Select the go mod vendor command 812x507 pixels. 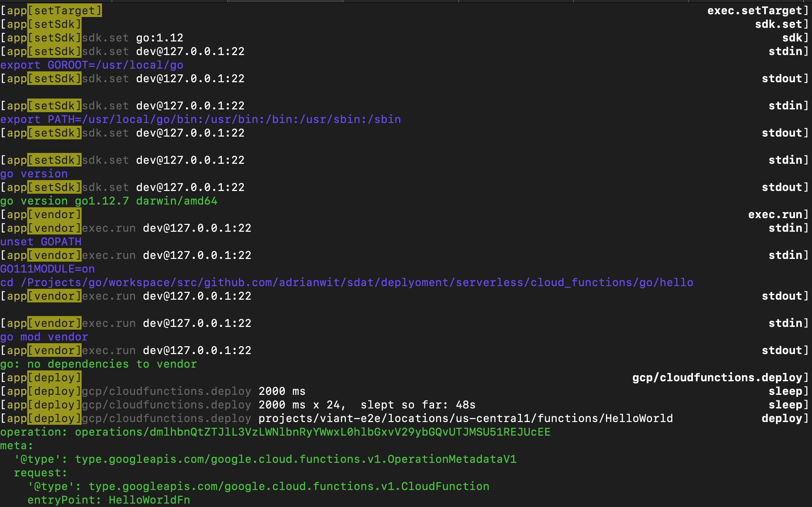pos(44,337)
